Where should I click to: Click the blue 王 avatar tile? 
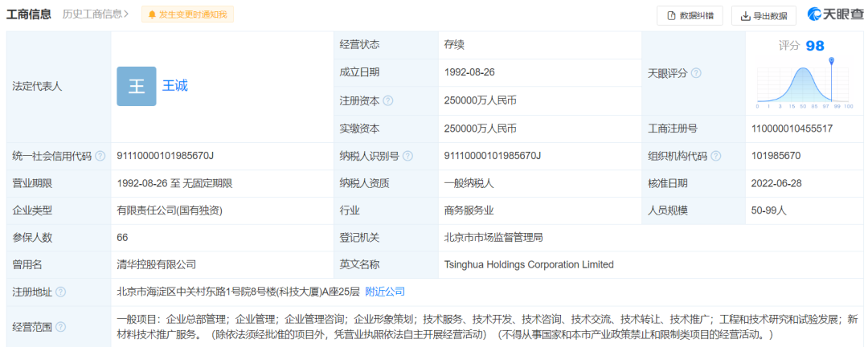136,86
